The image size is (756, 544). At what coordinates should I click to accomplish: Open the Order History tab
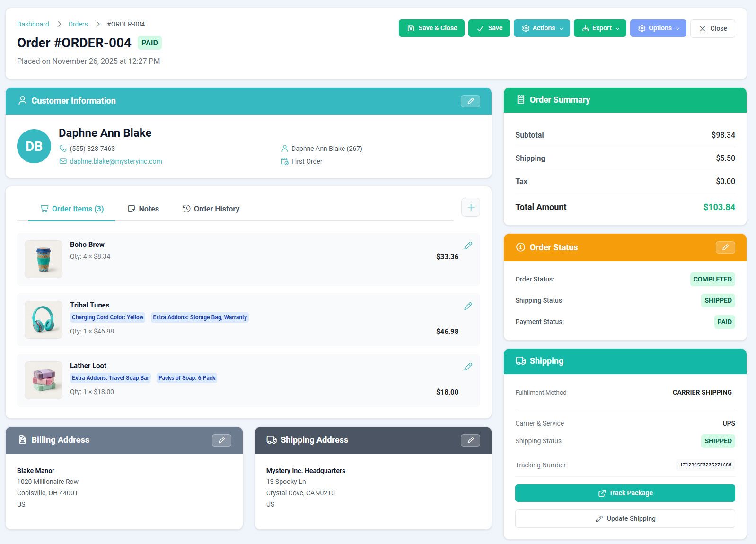click(211, 209)
